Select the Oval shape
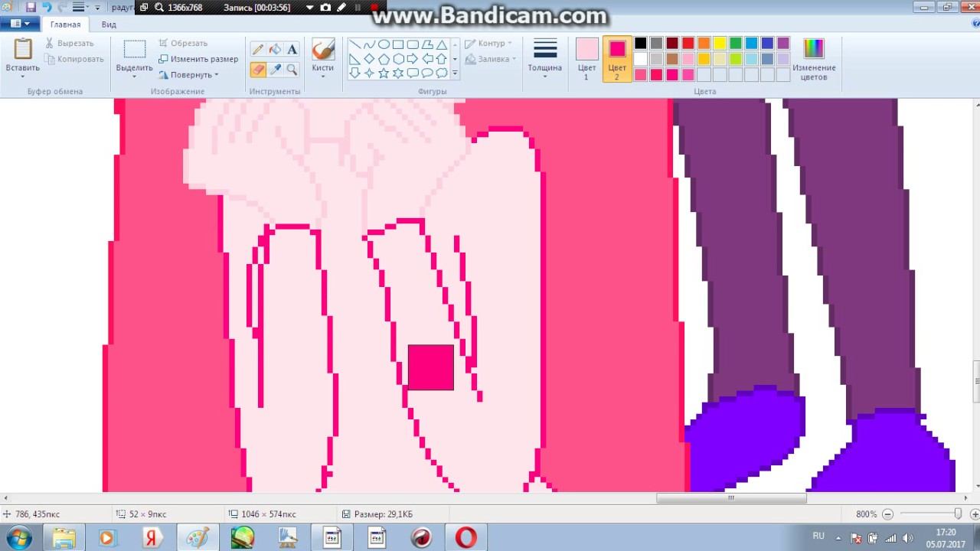The width and height of the screenshot is (980, 551). tap(384, 44)
